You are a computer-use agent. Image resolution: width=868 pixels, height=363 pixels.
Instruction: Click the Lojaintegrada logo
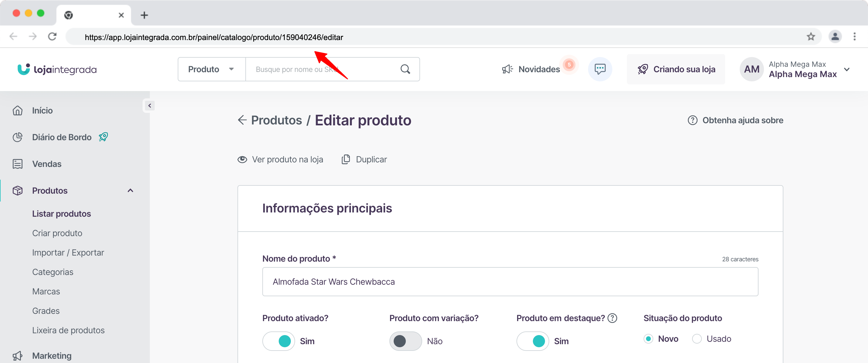coord(57,69)
